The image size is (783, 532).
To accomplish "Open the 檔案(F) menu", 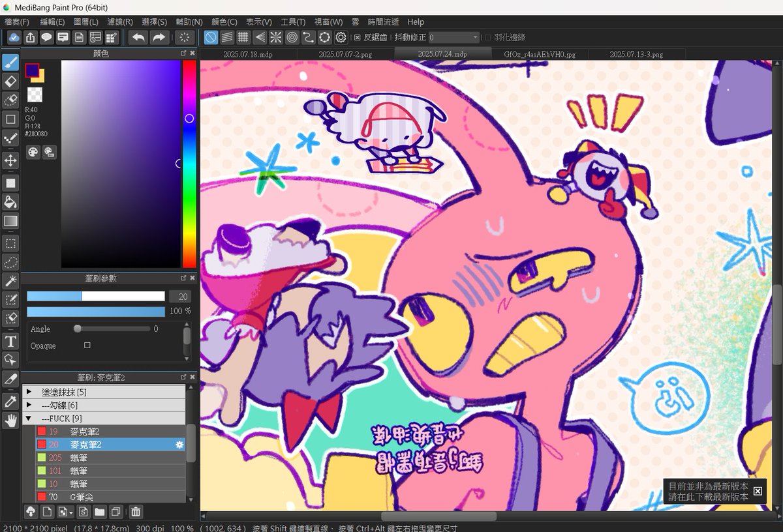I will pos(17,22).
